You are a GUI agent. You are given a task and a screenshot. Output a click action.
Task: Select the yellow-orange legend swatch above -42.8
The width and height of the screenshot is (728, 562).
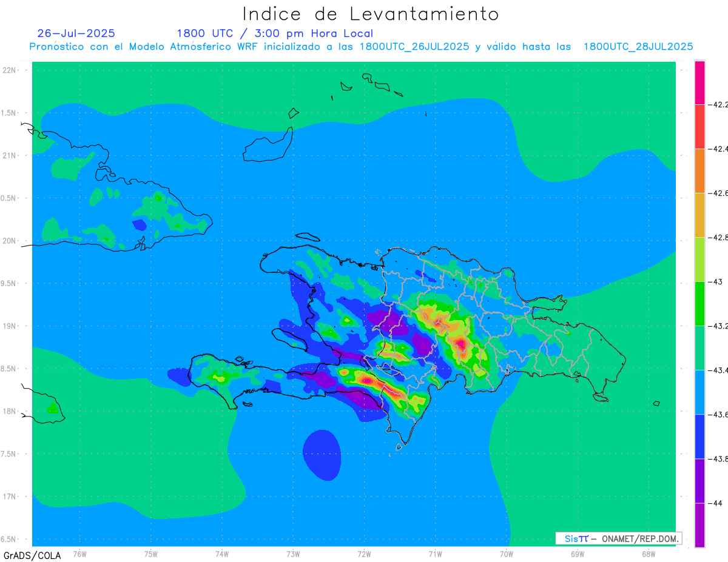click(699, 215)
